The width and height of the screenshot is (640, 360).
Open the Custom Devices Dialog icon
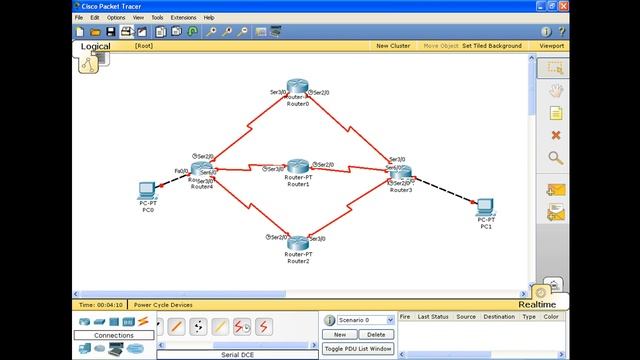click(x=276, y=32)
